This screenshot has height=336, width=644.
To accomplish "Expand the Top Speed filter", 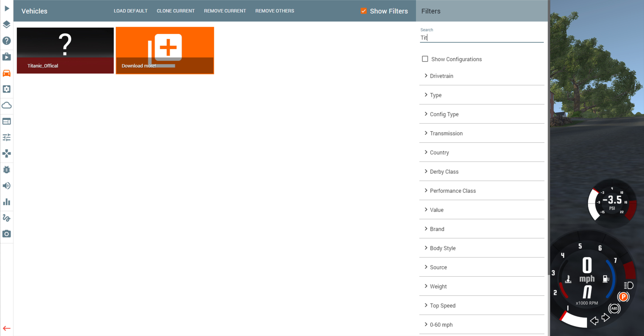I will tap(482, 305).
